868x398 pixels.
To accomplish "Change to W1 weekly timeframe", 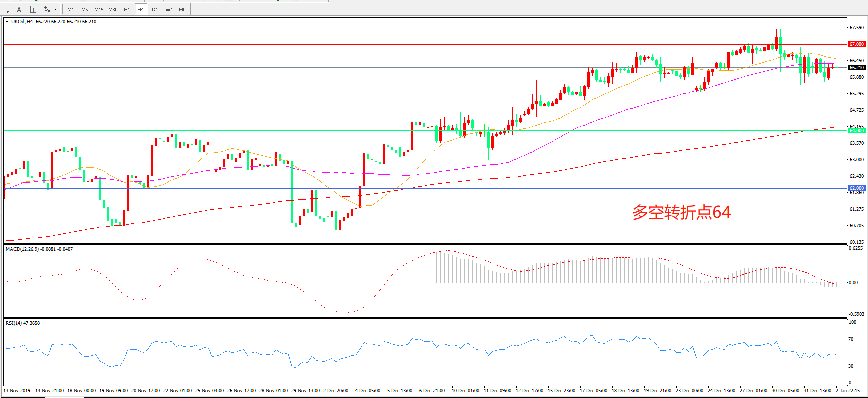I will 169,9.
